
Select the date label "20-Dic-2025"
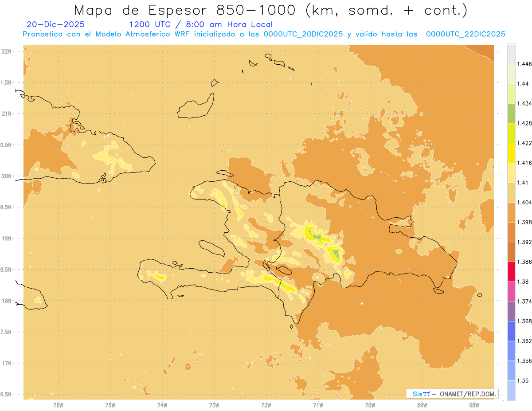pos(56,24)
